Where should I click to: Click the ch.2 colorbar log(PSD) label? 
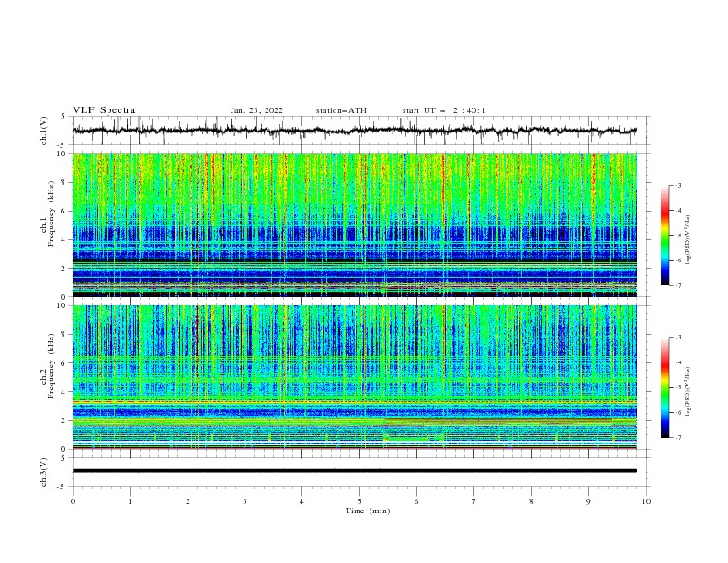coord(688,391)
